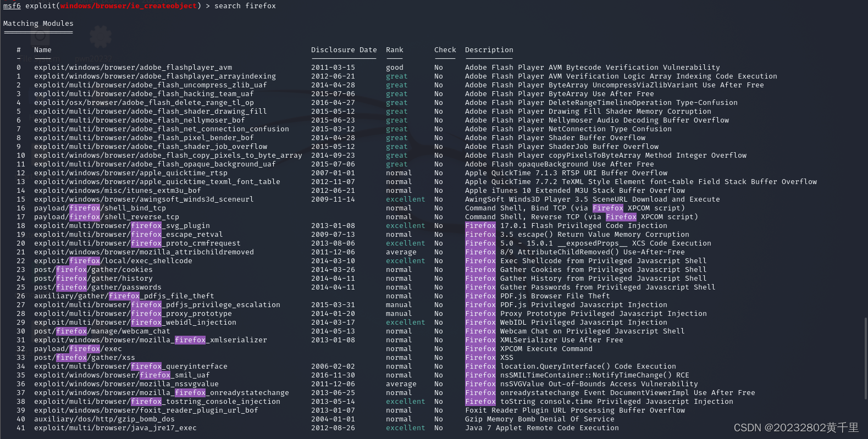Click mozilla_firefox_xmlserializer module name
Screen dimensions: 868x439
(151, 340)
